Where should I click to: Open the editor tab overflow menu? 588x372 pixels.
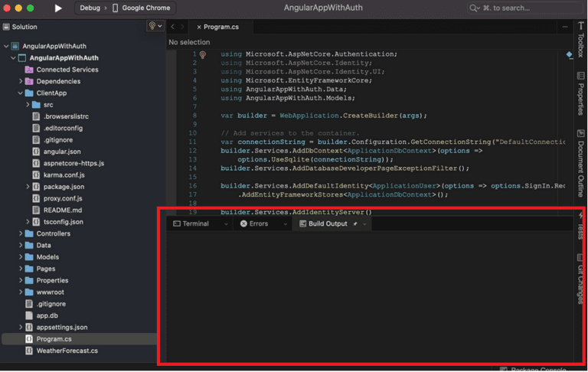565,27
